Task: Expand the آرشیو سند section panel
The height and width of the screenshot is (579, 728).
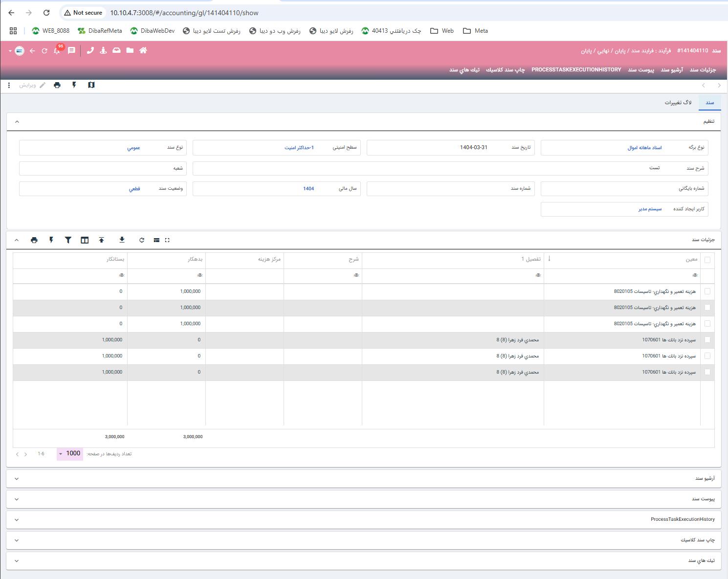Action: (x=363, y=479)
